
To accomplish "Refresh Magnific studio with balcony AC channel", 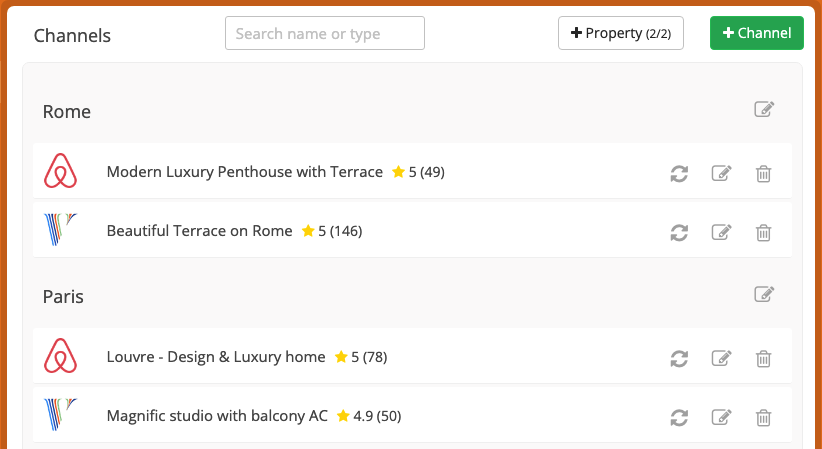I will click(x=679, y=418).
